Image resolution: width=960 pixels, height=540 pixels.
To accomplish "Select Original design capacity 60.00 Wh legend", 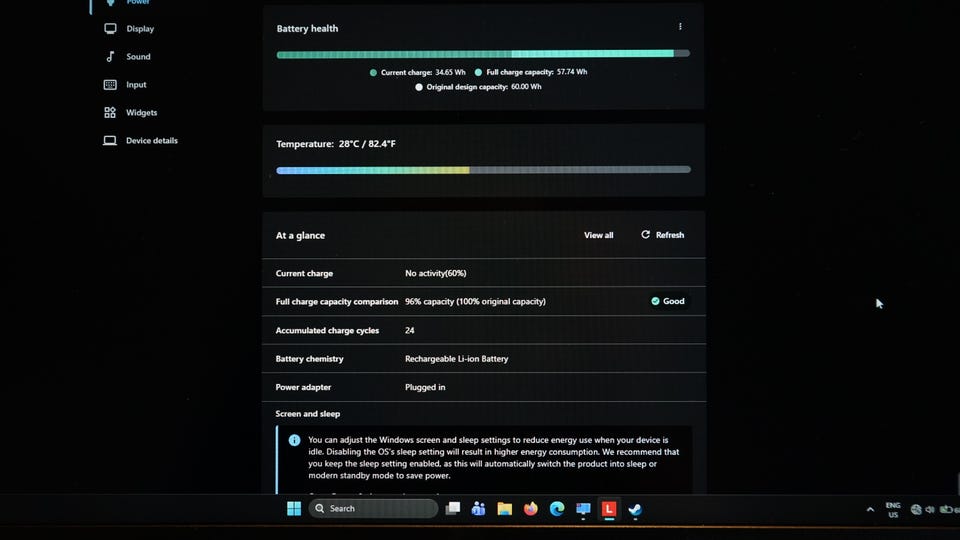I will click(x=478, y=87).
